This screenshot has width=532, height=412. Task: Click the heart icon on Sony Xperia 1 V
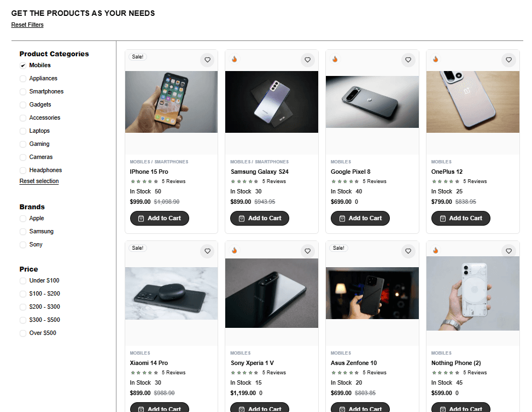(308, 251)
